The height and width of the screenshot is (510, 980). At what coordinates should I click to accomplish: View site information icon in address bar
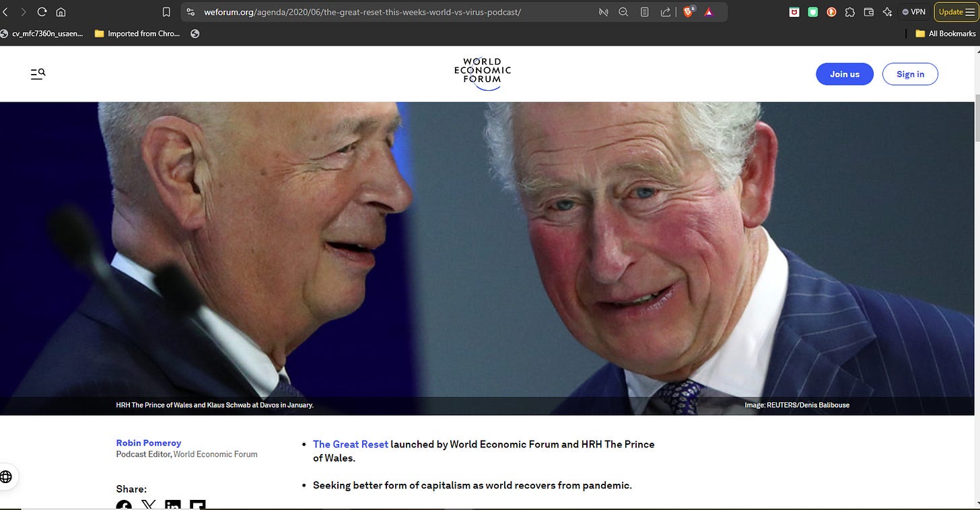coord(190,11)
